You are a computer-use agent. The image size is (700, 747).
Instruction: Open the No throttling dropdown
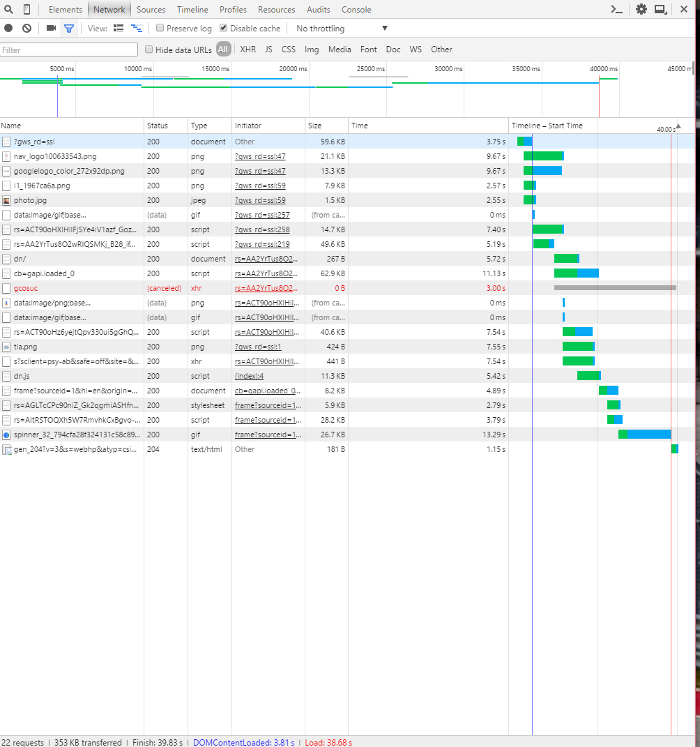click(x=342, y=28)
